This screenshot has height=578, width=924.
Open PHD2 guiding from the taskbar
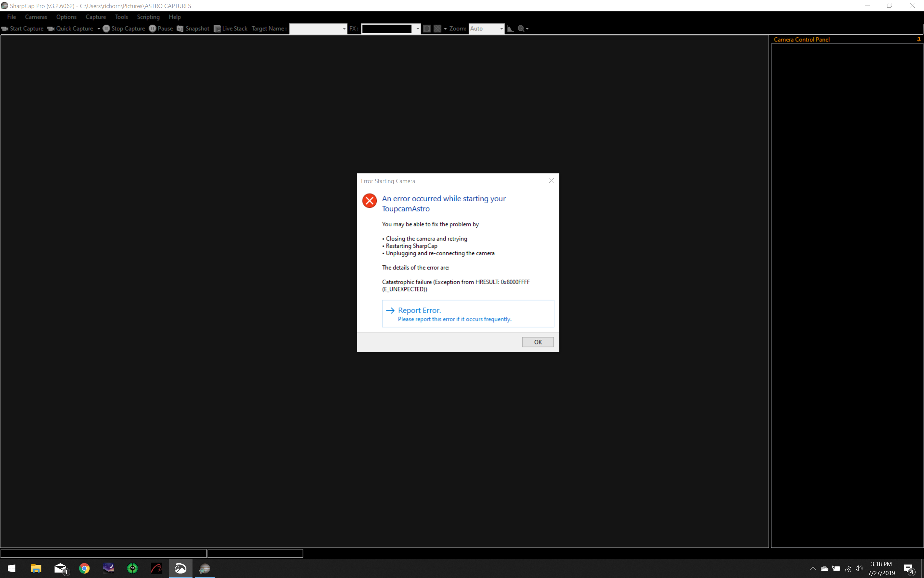click(133, 568)
